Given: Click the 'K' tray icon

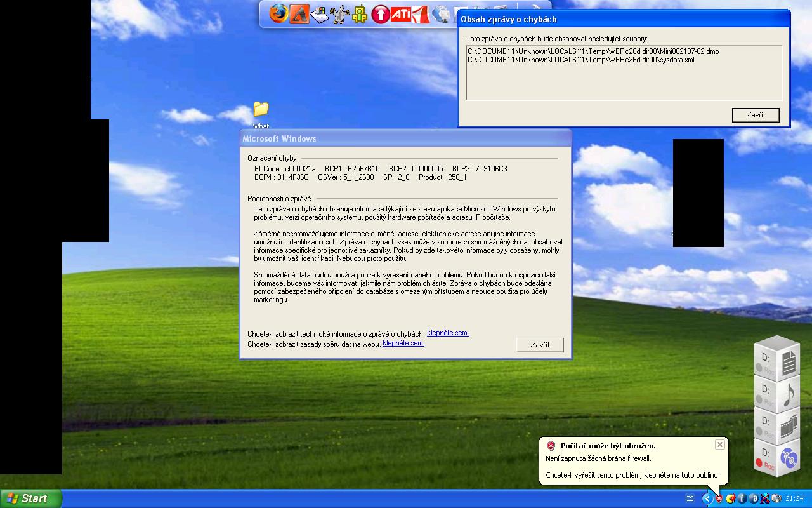Looking at the screenshot, I should click(x=765, y=498).
